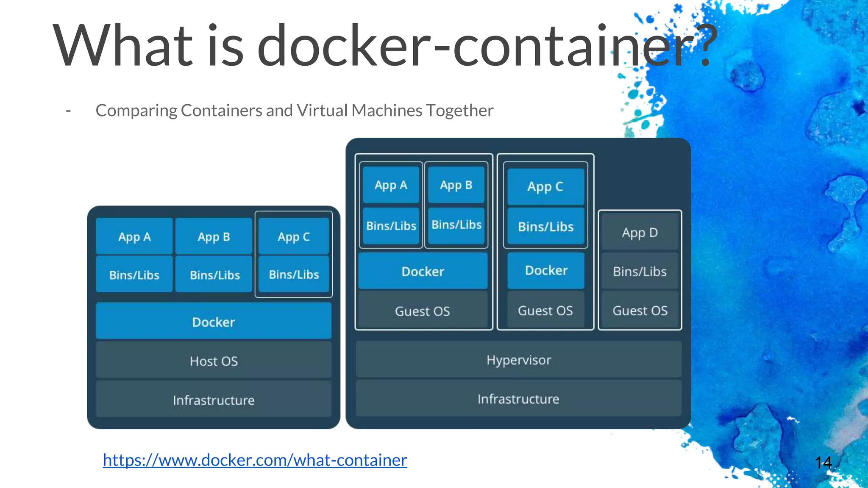This screenshot has width=868, height=488.
Task: Click the Host OS block
Action: [213, 361]
